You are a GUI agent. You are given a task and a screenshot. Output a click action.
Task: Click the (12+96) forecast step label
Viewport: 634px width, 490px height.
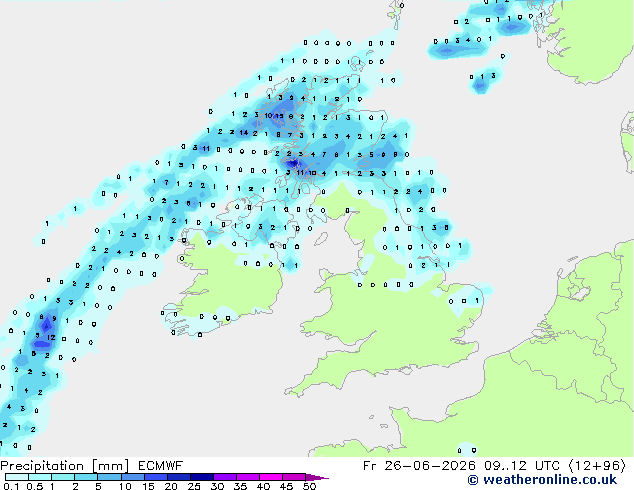[x=598, y=466]
